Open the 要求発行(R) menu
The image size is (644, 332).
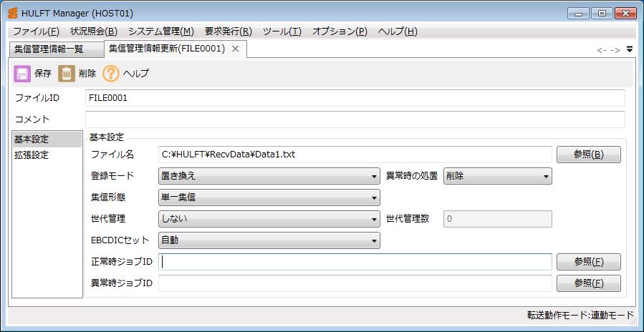pyautogui.click(x=229, y=31)
